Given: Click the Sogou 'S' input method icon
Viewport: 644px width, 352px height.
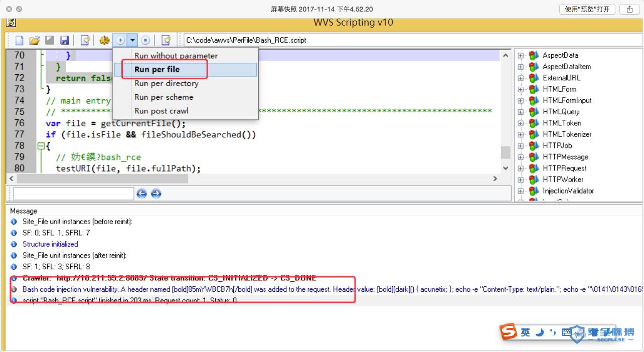Looking at the screenshot, I should coord(509,331).
